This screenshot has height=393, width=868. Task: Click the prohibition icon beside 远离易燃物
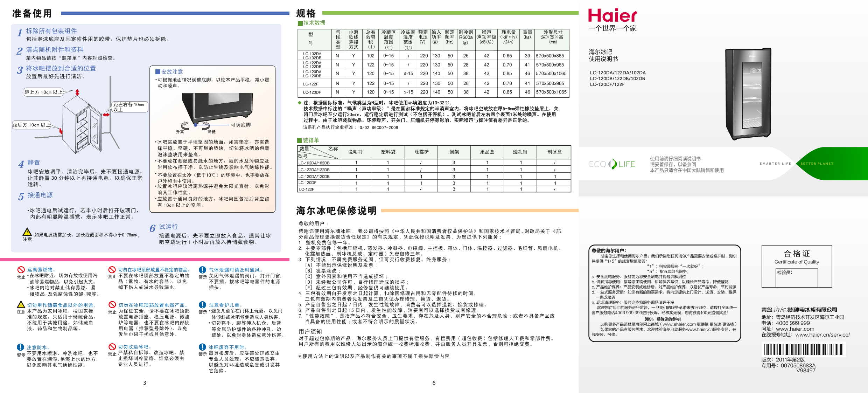pyautogui.click(x=21, y=270)
